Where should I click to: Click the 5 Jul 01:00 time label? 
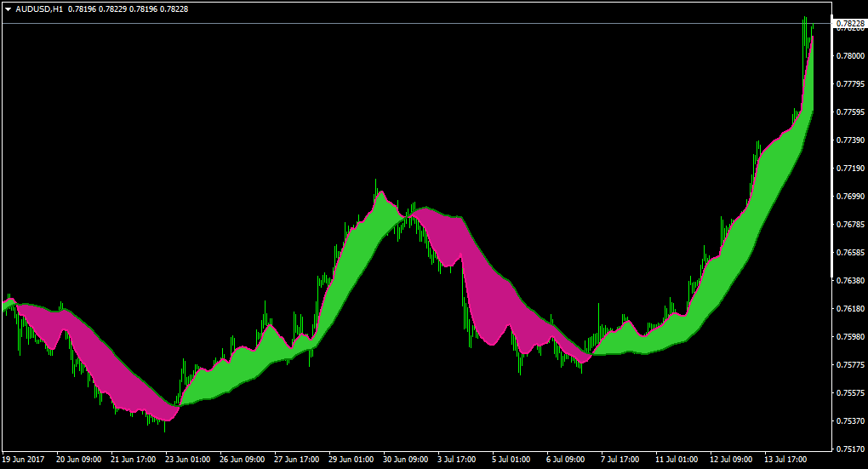coord(511,460)
